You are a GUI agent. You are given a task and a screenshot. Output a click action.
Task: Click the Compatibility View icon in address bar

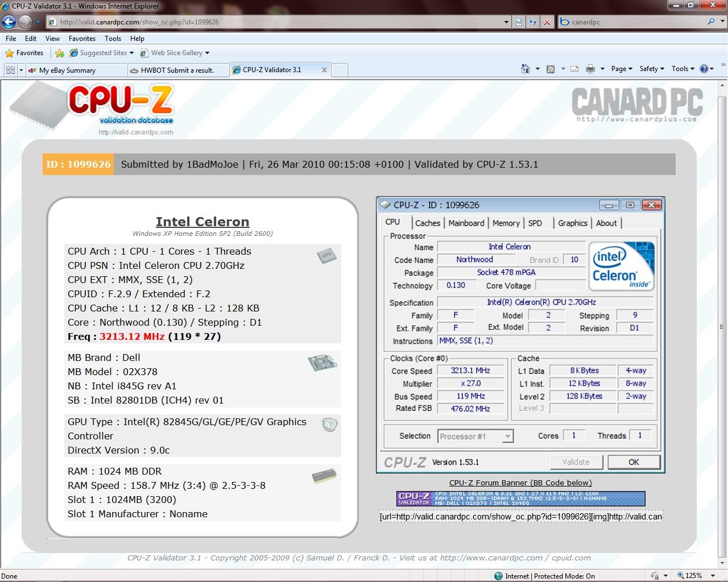click(x=519, y=22)
